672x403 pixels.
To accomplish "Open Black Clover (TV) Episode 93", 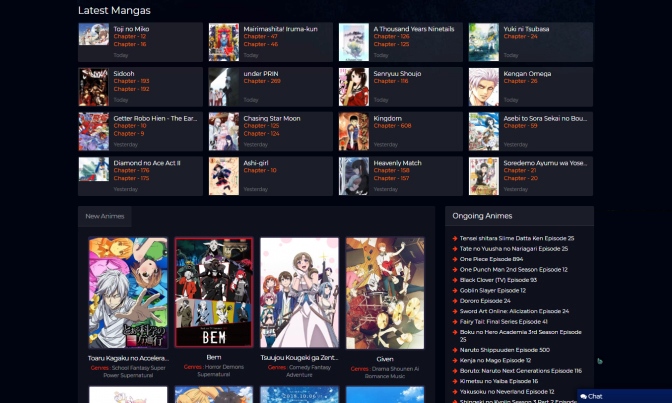I will tap(498, 280).
